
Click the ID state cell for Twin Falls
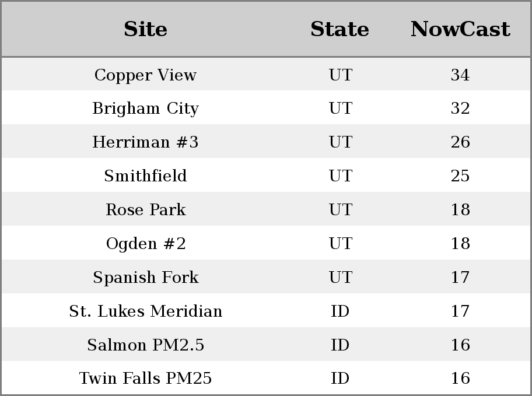tap(340, 379)
